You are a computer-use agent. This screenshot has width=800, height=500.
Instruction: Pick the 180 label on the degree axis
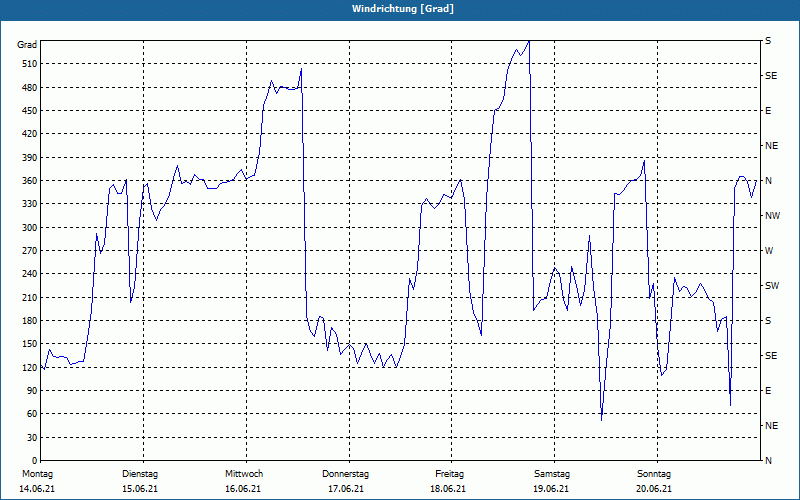coord(31,321)
